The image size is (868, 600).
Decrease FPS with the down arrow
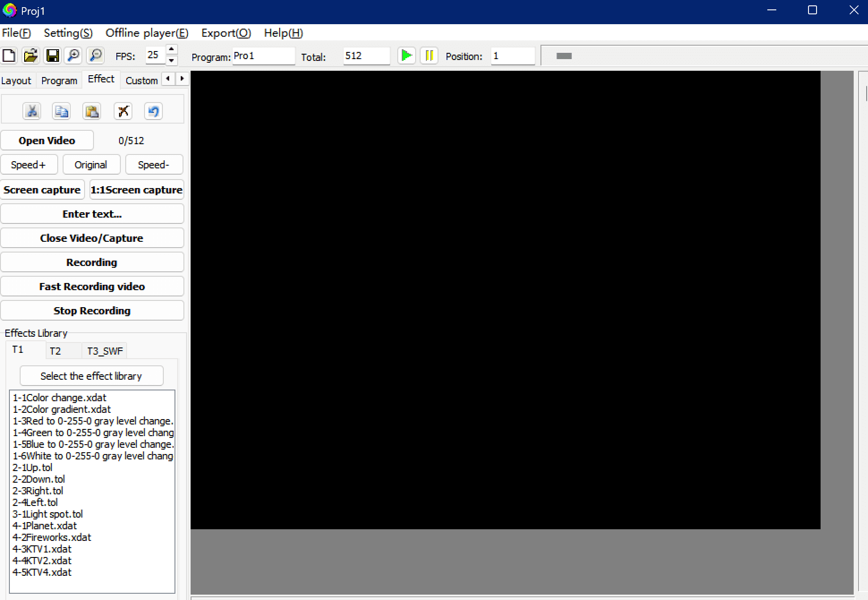coord(171,61)
